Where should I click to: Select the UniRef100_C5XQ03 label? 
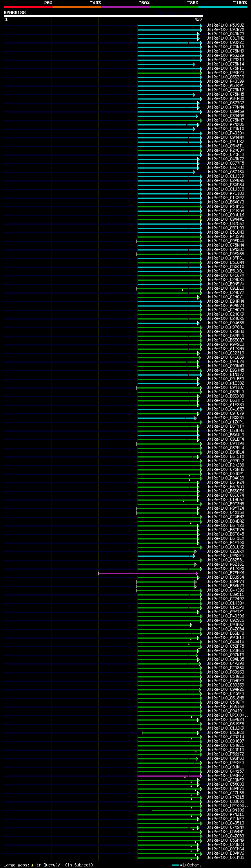(x=225, y=784)
